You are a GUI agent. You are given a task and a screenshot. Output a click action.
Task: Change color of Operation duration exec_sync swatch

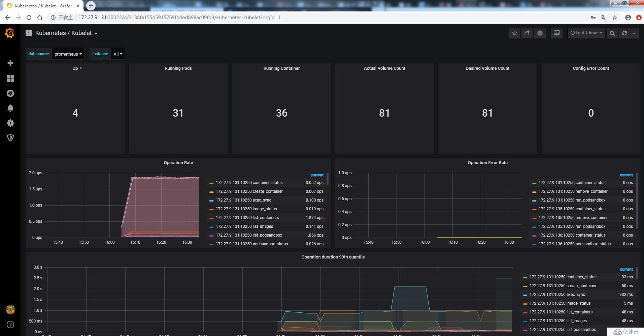525,295
